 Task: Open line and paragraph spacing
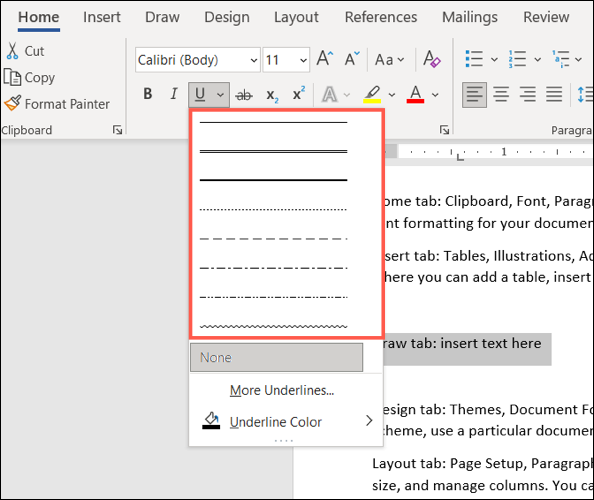coord(585,94)
